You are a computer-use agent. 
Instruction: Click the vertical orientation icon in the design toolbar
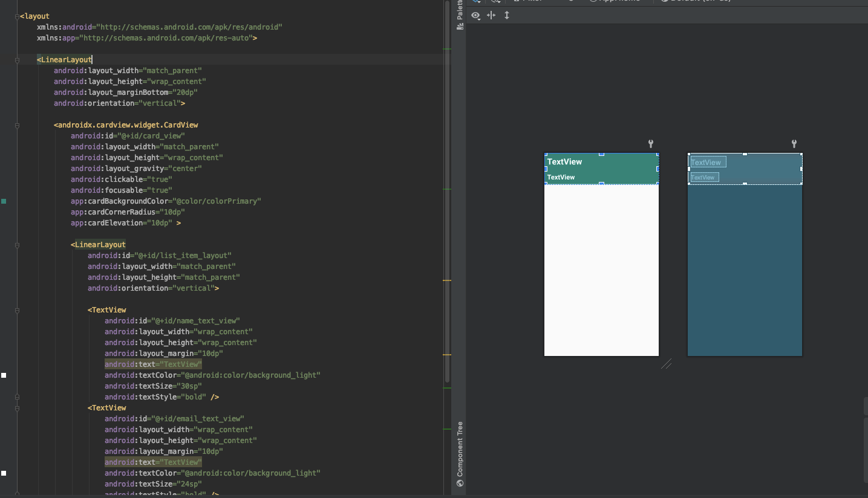pyautogui.click(x=507, y=15)
